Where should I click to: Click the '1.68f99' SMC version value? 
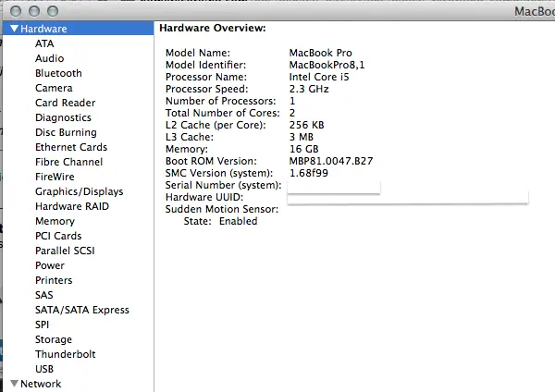(x=309, y=173)
